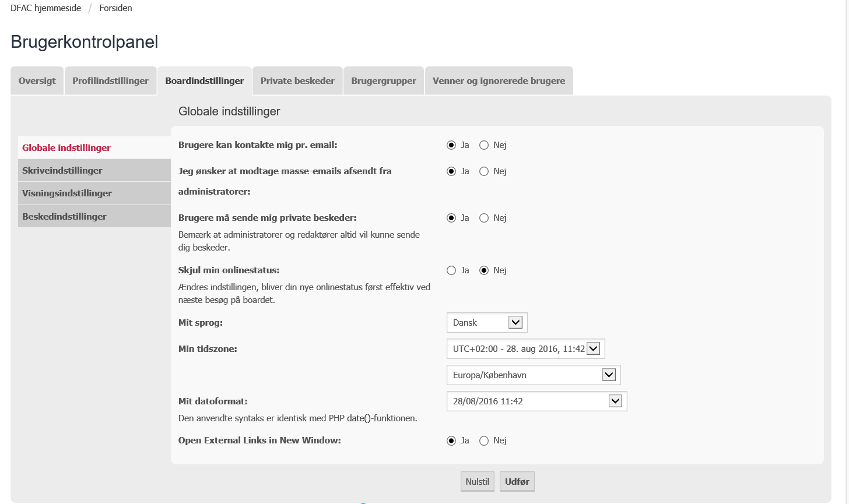The image size is (849, 504).
Task: Click the Brugerkontrolpanel page heading
Action: click(85, 42)
